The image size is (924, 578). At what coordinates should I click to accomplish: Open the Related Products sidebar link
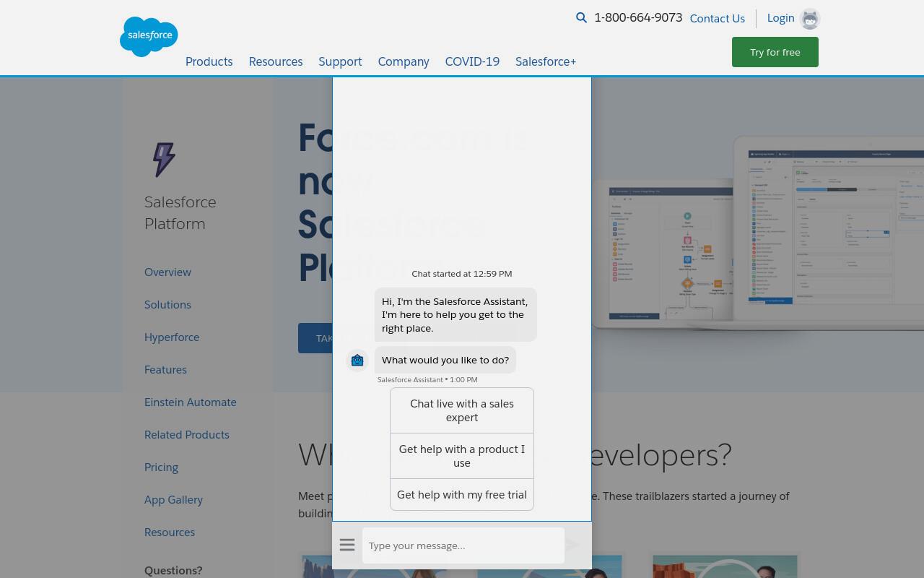[x=187, y=435]
